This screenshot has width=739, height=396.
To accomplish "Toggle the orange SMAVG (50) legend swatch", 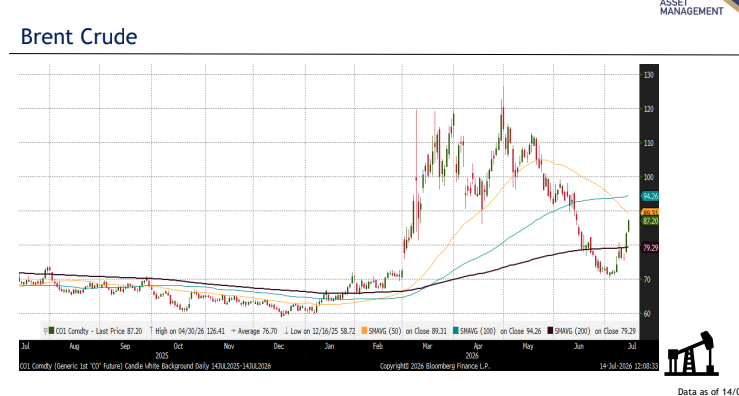I will click(x=364, y=330).
